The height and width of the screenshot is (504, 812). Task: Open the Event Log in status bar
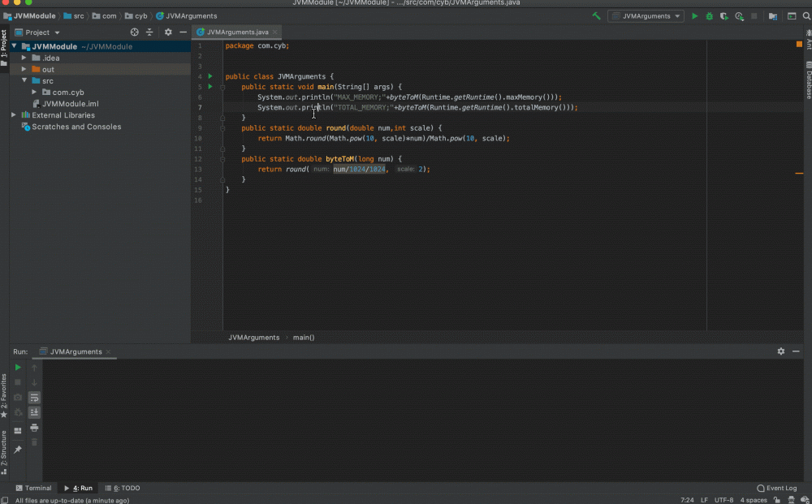tap(776, 489)
